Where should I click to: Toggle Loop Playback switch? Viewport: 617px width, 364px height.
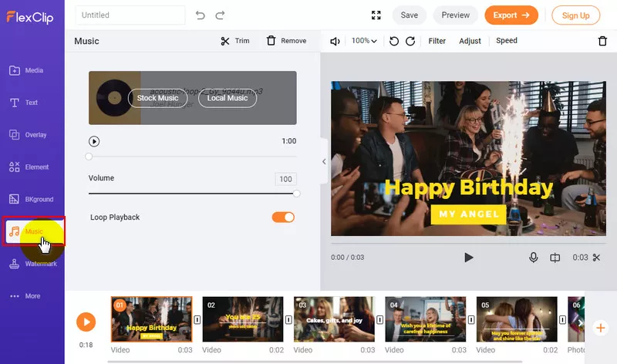[x=283, y=217]
